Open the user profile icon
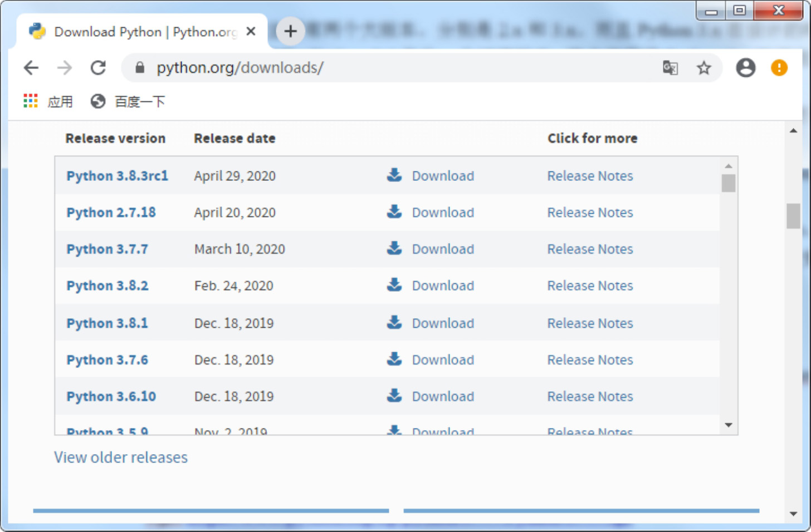811x532 pixels. (745, 68)
